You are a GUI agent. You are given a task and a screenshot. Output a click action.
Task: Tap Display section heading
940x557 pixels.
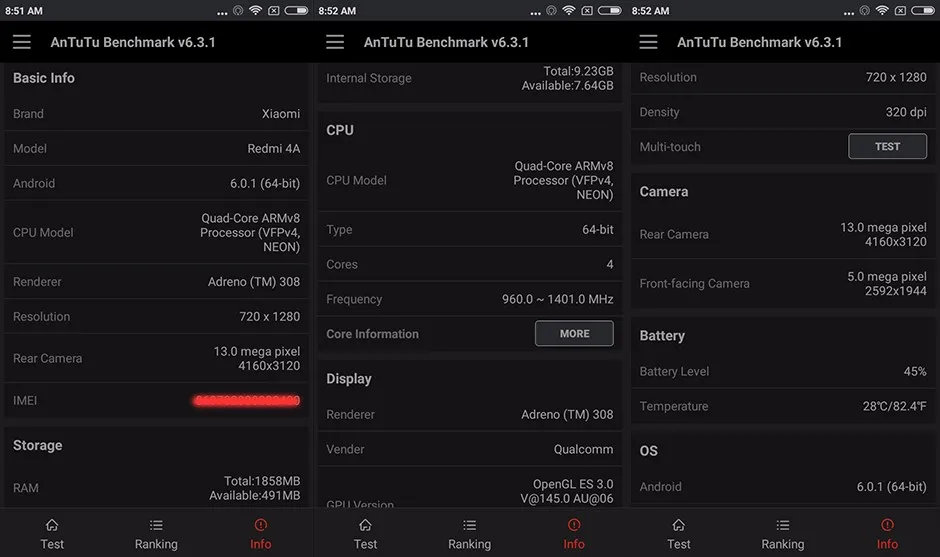coord(349,379)
